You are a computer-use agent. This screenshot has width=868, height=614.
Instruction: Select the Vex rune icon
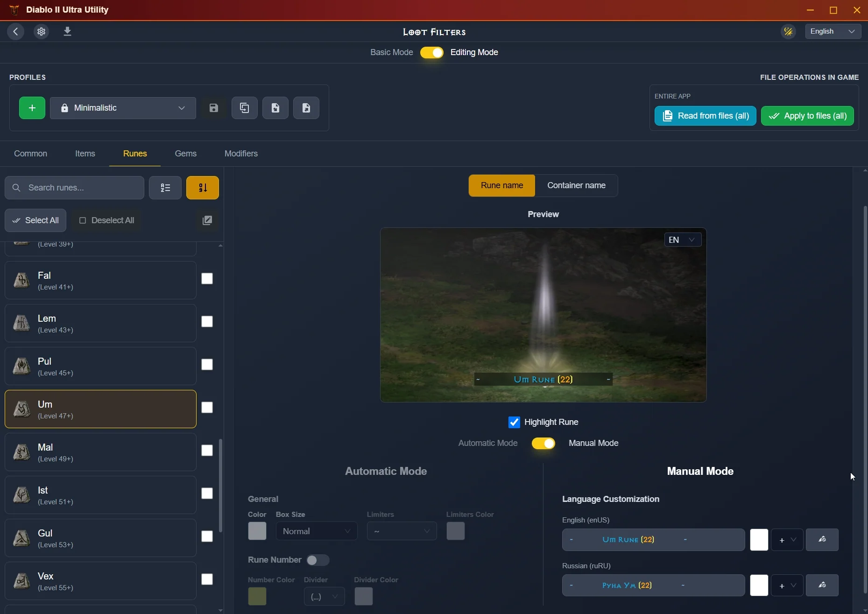point(21,581)
